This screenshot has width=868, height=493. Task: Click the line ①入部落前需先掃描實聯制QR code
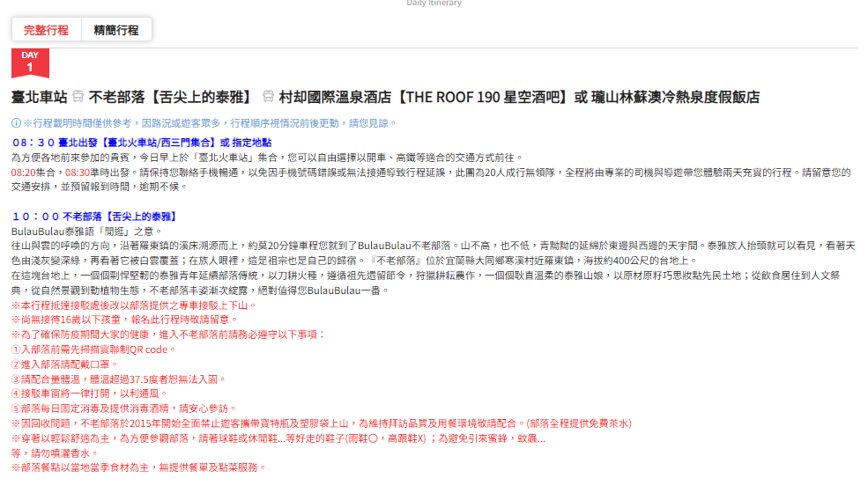point(93,350)
